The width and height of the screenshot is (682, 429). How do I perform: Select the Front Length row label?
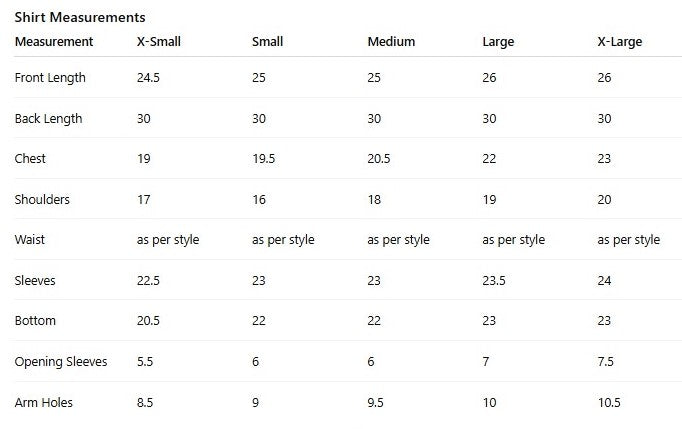[x=50, y=78]
